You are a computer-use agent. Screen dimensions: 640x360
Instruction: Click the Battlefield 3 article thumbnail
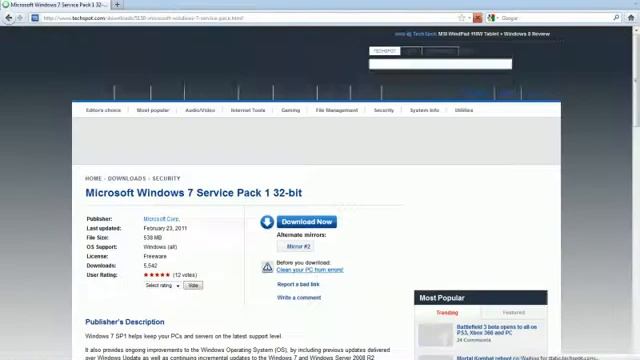point(436,335)
